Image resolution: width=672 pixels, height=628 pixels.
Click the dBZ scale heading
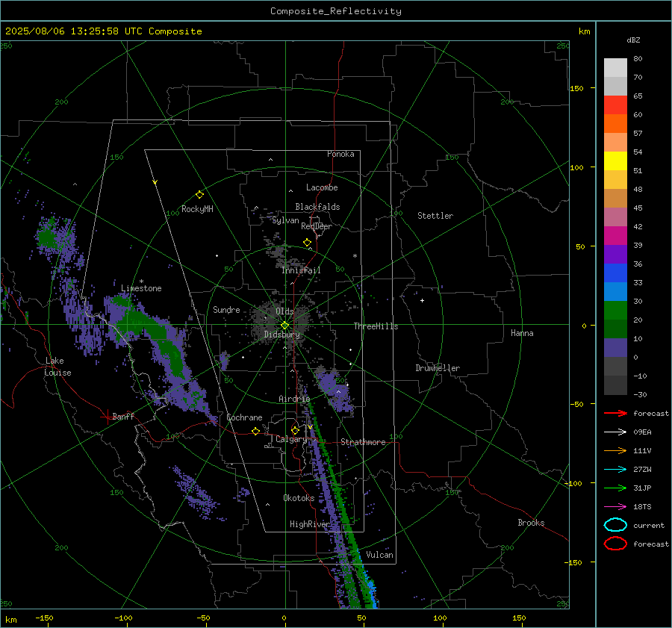click(633, 40)
